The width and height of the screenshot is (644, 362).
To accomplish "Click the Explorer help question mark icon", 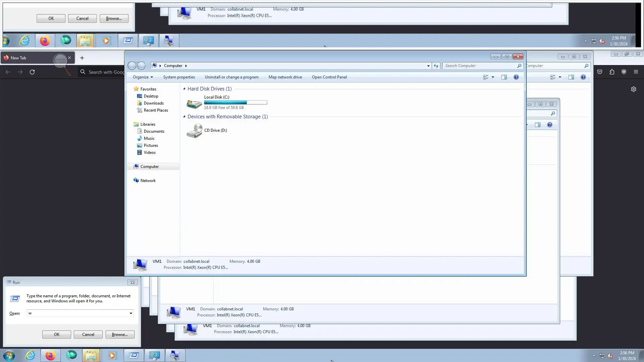I will point(516,77).
